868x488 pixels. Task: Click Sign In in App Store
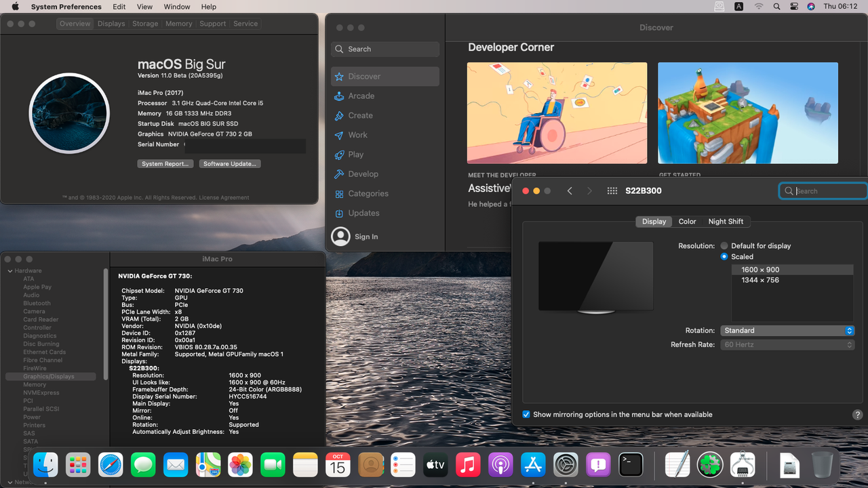point(366,237)
